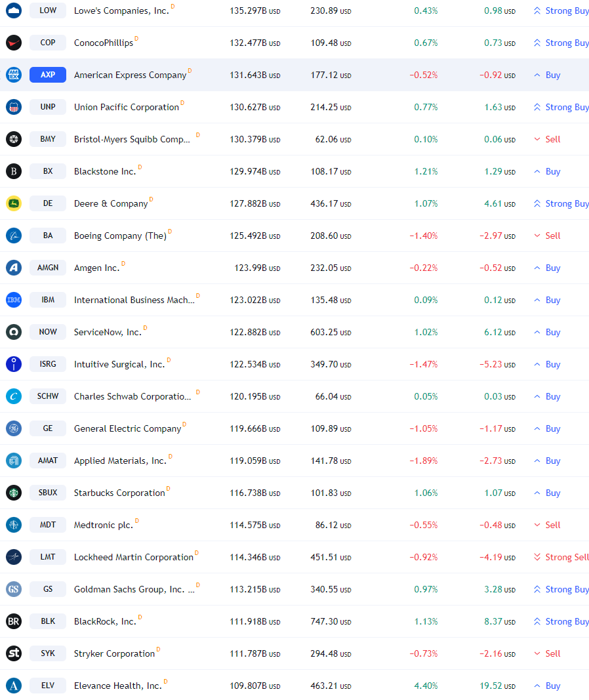Viewport: 589px width, 700px height.
Task: Click Boeing's Sell rating
Action: (x=547, y=236)
